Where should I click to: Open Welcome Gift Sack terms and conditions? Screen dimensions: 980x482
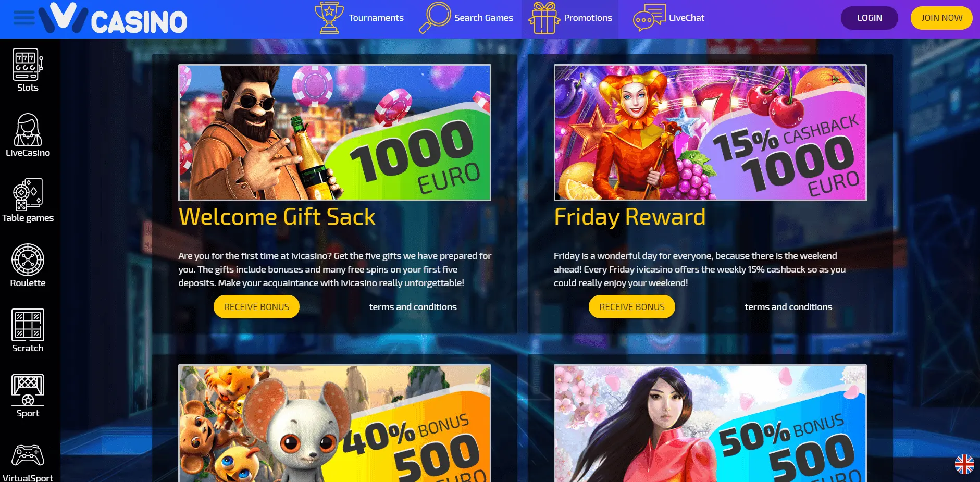[413, 307]
